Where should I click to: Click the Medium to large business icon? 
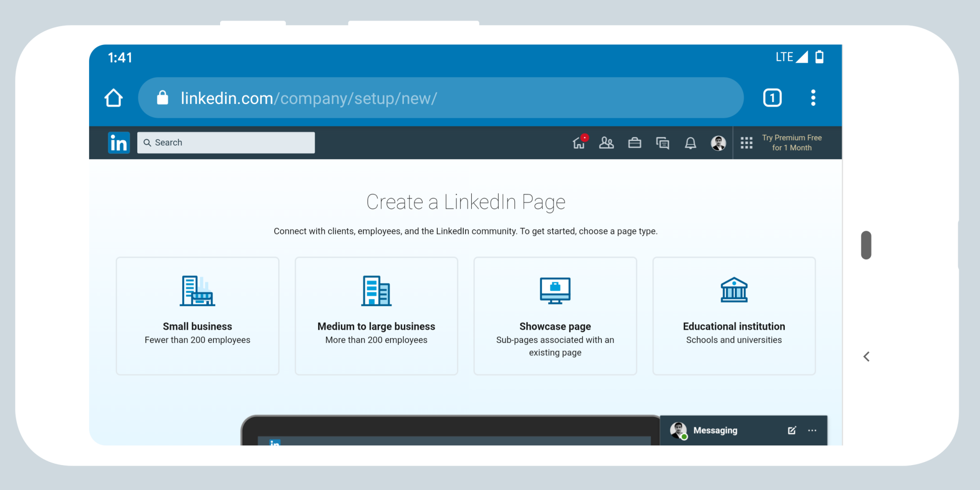point(377,290)
